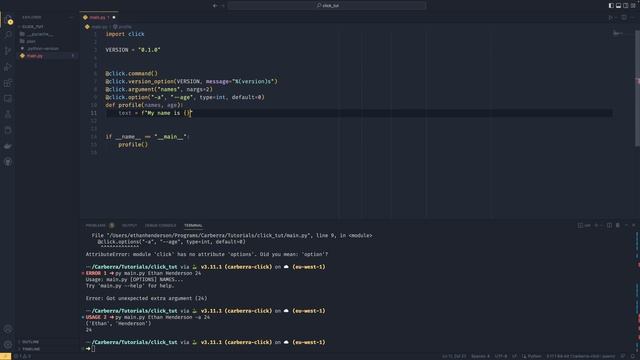Click the def profile(names, age) line
The image size is (640, 360).
[x=144, y=105]
